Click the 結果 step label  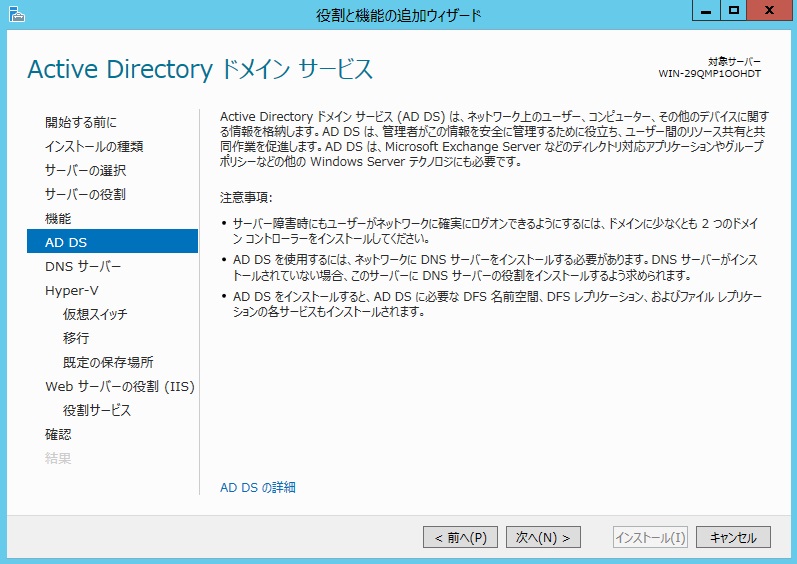[58, 458]
